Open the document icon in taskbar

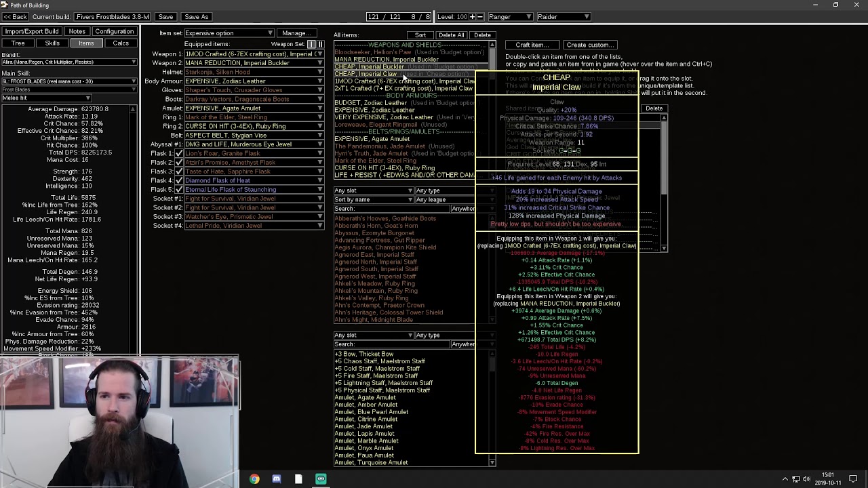[298, 479]
